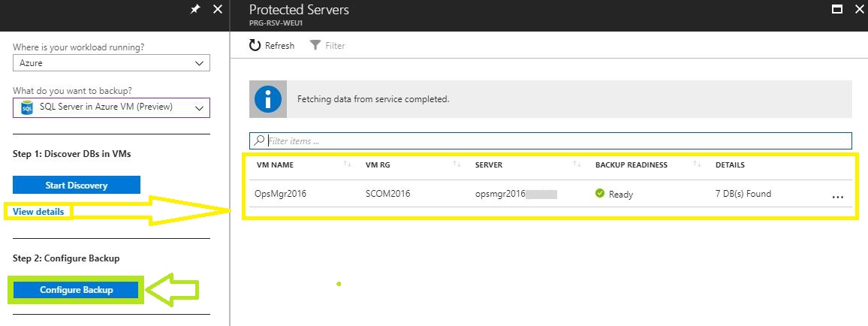
Task: Sort by SERVER column arrows
Action: pyautogui.click(x=577, y=165)
